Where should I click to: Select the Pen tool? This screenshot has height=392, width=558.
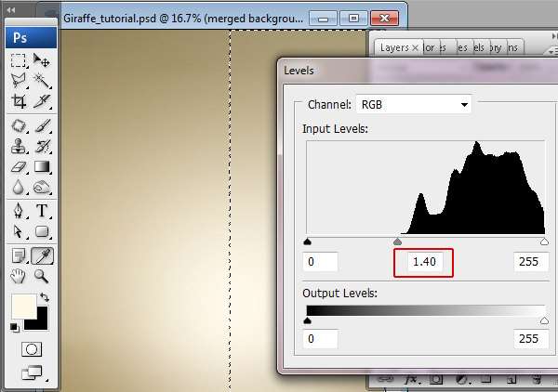[x=19, y=211]
